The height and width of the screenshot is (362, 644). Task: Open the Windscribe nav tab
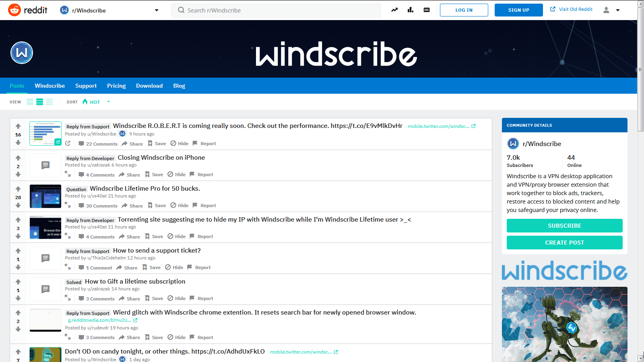click(50, 86)
